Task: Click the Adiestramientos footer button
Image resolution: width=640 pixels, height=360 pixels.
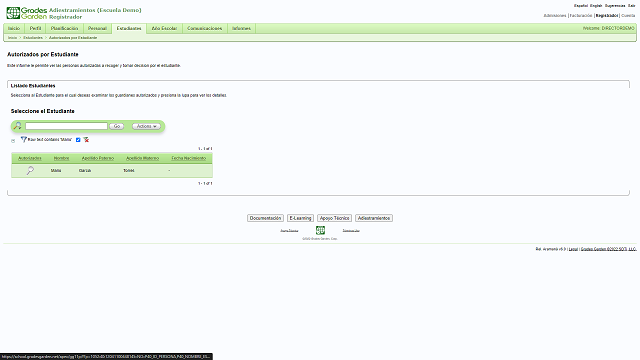Action: (374, 218)
